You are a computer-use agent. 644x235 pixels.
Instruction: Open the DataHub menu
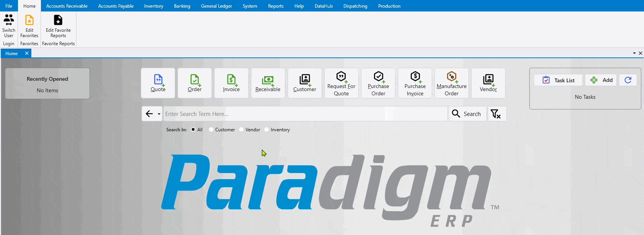pos(324,6)
